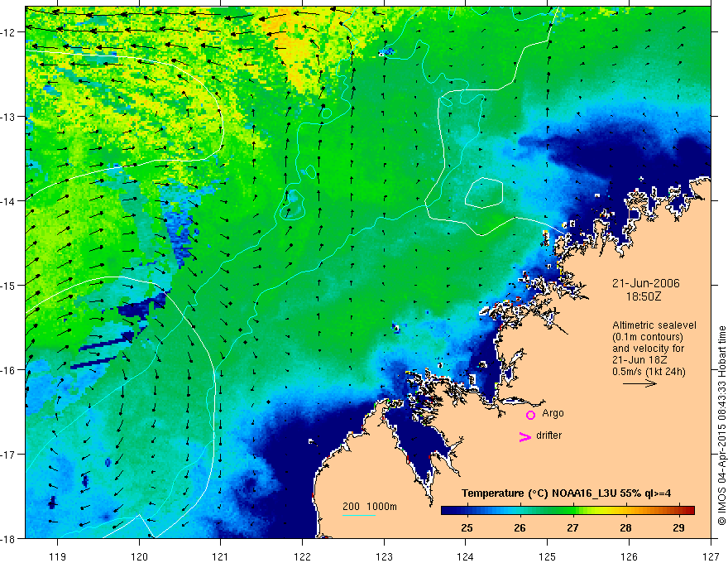This screenshot has height=563, width=728.
Task: Click the longitude axis label 124
Action: pyautogui.click(x=466, y=556)
